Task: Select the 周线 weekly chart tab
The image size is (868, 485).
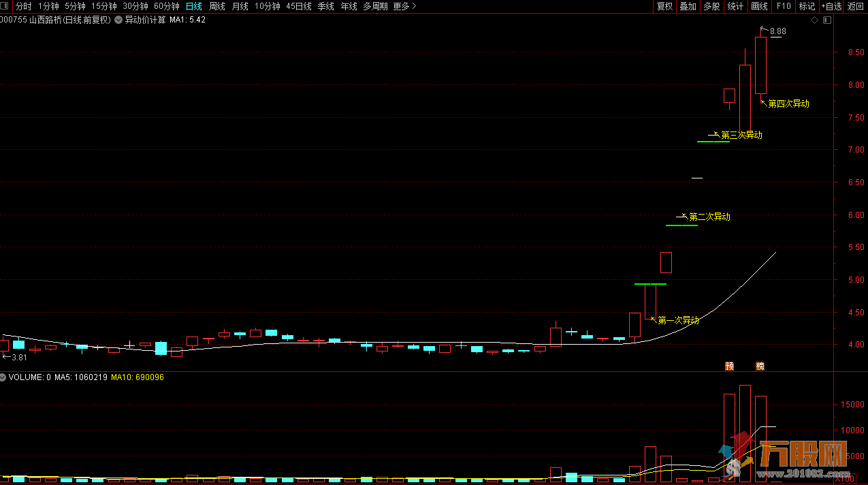Action: point(217,6)
